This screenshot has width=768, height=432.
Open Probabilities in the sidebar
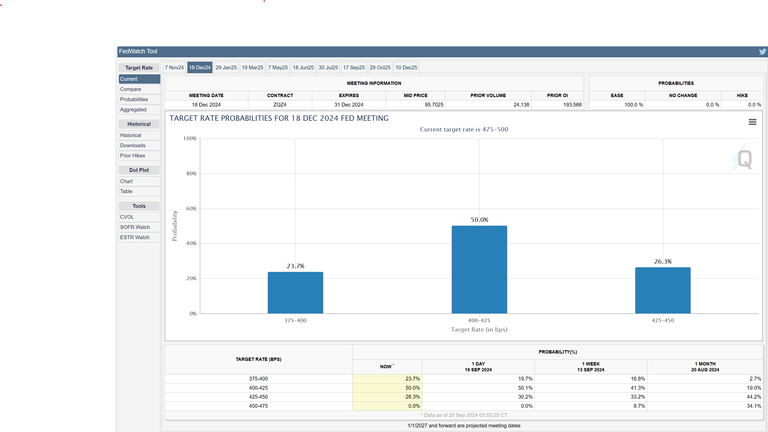(x=134, y=100)
